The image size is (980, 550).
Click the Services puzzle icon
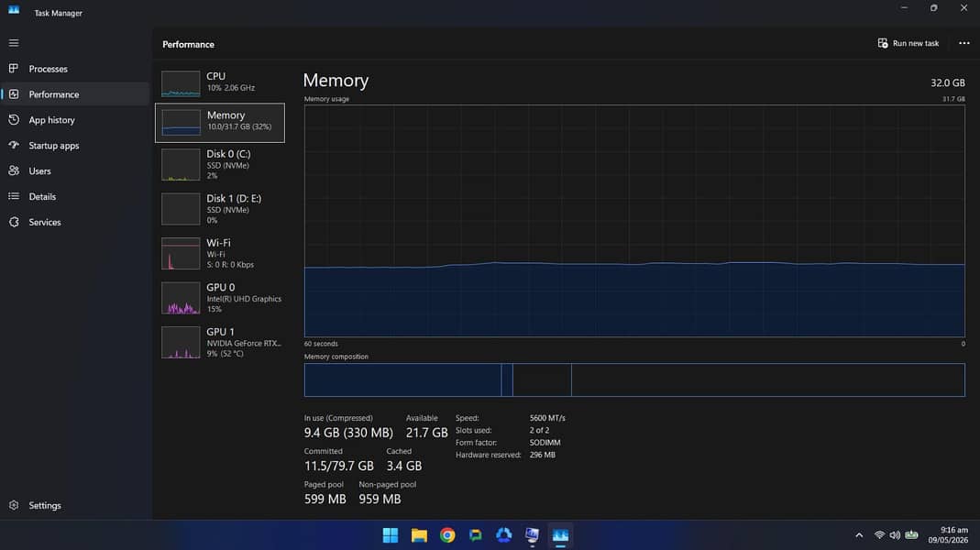(14, 222)
